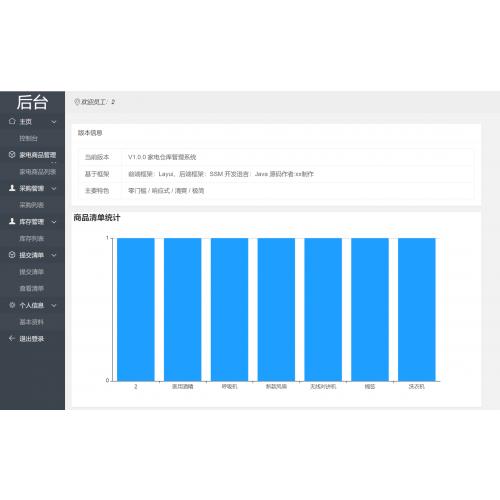The height and width of the screenshot is (500, 500).
Task: Open the 家电商品列表 submenu item
Action: point(37,172)
